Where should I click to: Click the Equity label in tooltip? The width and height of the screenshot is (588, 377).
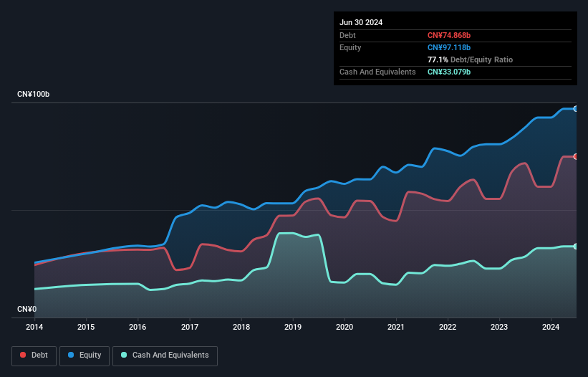click(x=350, y=47)
